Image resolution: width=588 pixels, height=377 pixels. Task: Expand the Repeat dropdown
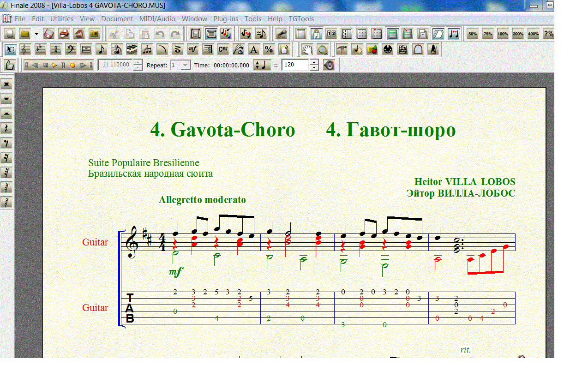pos(185,65)
